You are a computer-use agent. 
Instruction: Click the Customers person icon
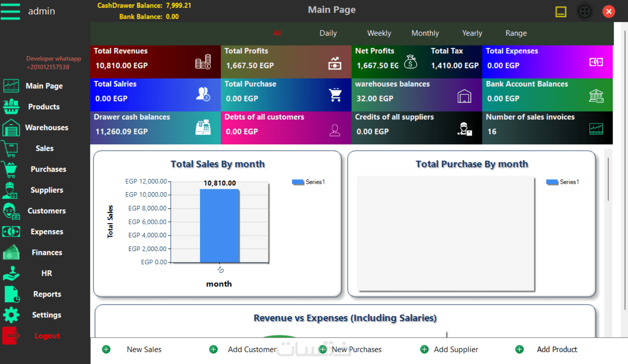(x=11, y=211)
